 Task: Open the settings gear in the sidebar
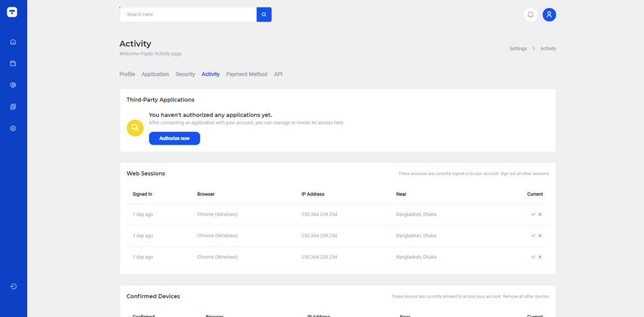13,128
